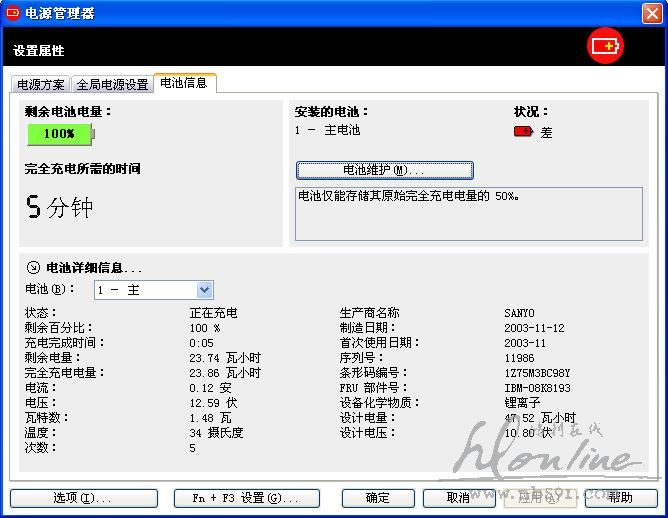Collapse the 电池详细信息 arrow icon
Screen dimensions: 668x518
pyautogui.click(x=33, y=268)
